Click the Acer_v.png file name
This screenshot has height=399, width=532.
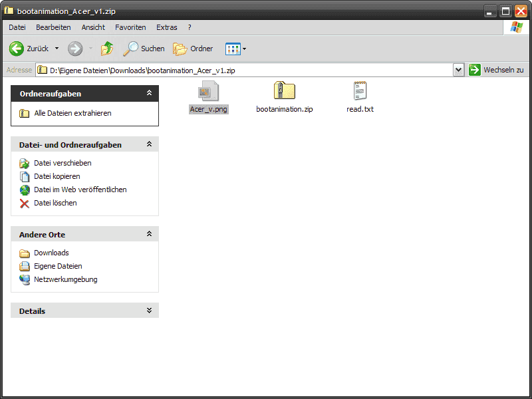[x=208, y=109]
